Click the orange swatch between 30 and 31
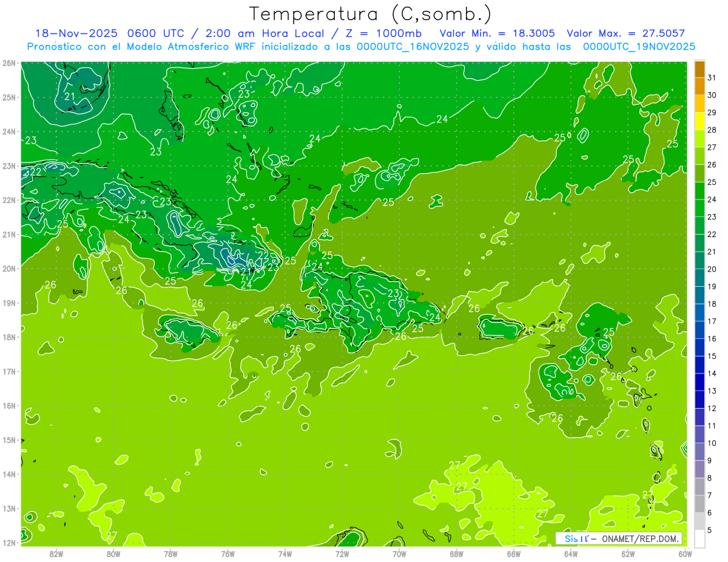 [700, 87]
